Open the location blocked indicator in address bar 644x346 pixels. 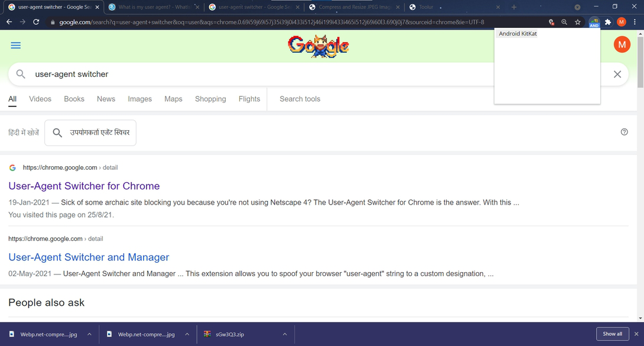click(x=551, y=22)
